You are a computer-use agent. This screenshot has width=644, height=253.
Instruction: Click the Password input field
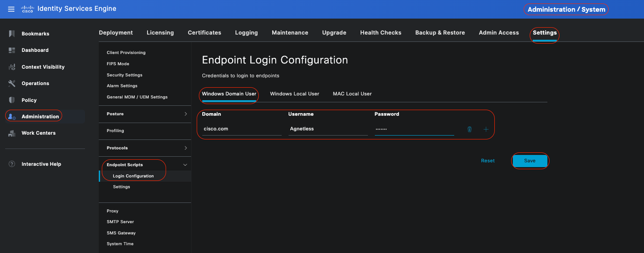point(414,129)
